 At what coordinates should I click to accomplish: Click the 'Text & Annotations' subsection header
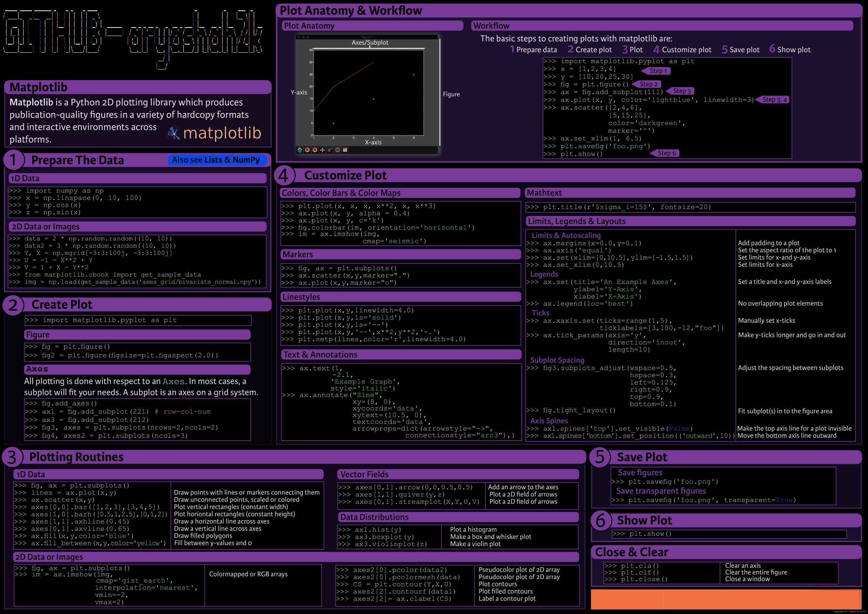coord(401,355)
